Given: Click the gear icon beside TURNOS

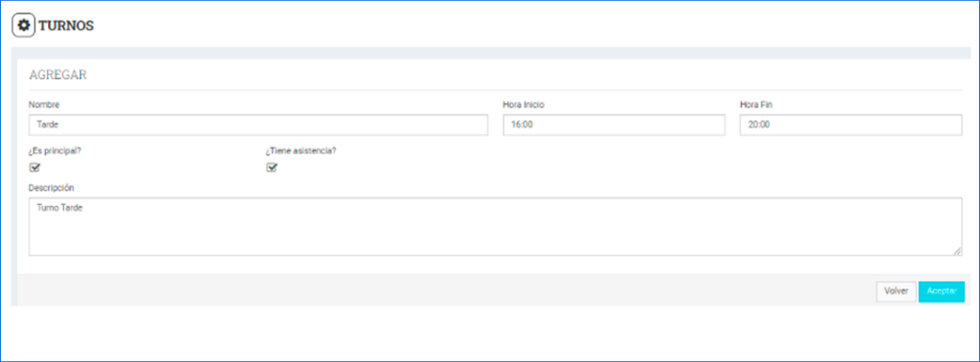Looking at the screenshot, I should pyautogui.click(x=24, y=26).
